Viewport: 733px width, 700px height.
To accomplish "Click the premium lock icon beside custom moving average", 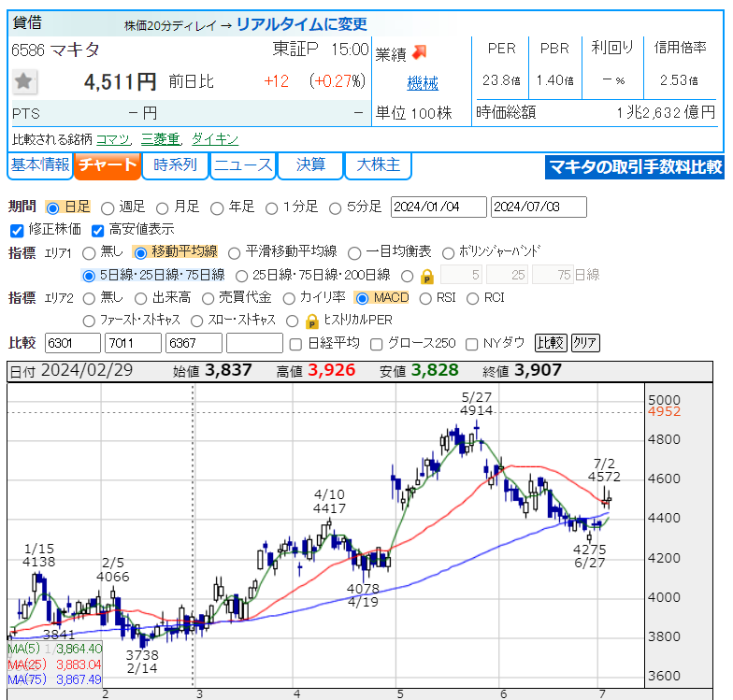I will coord(426,277).
